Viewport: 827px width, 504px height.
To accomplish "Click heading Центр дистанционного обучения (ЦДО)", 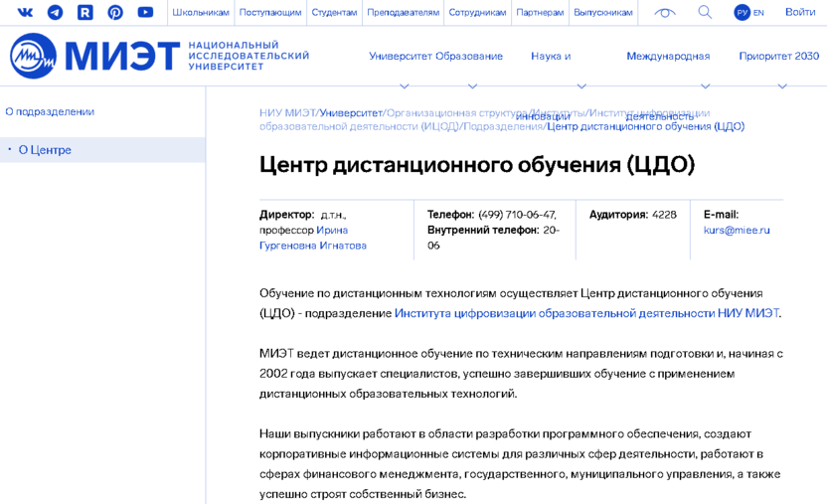I will pyautogui.click(x=477, y=164).
